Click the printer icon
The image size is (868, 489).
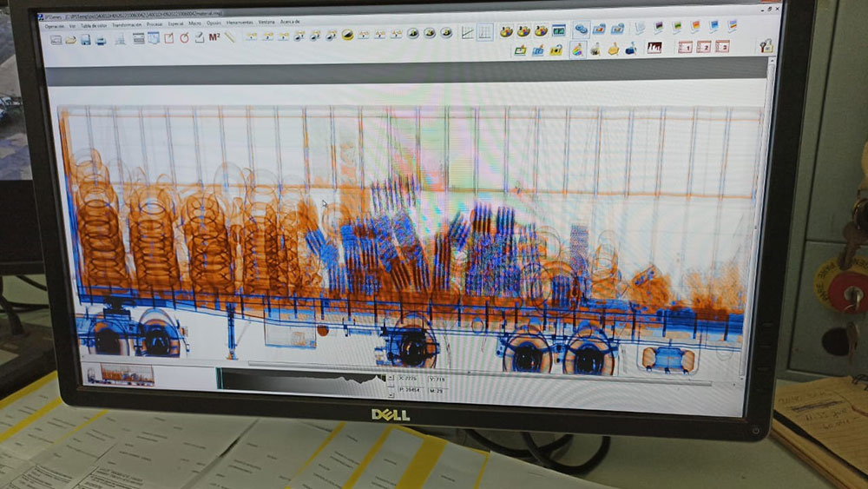[x=101, y=39]
